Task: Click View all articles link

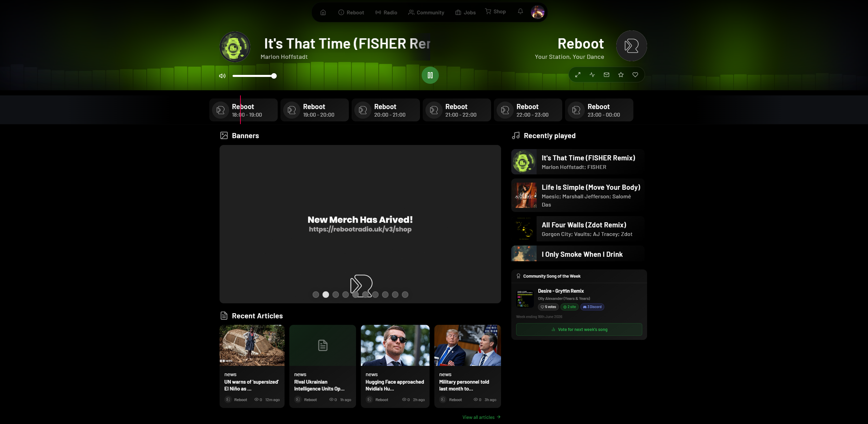Action: [481, 417]
